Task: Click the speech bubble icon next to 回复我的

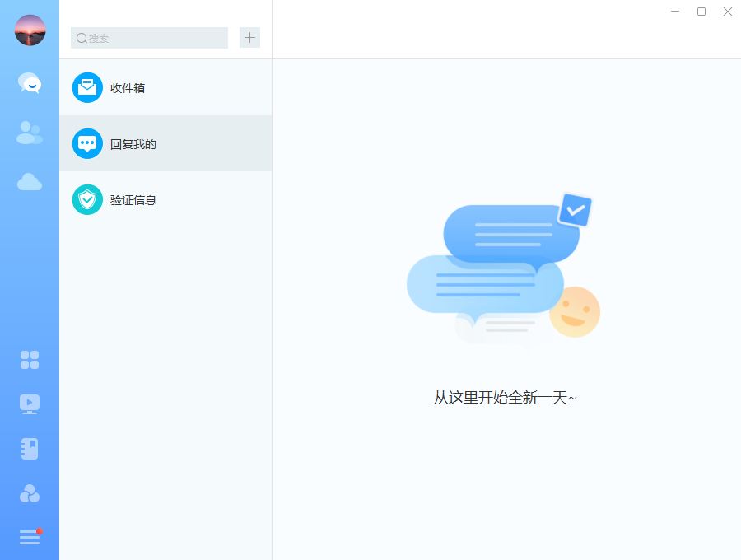Action: click(x=87, y=143)
